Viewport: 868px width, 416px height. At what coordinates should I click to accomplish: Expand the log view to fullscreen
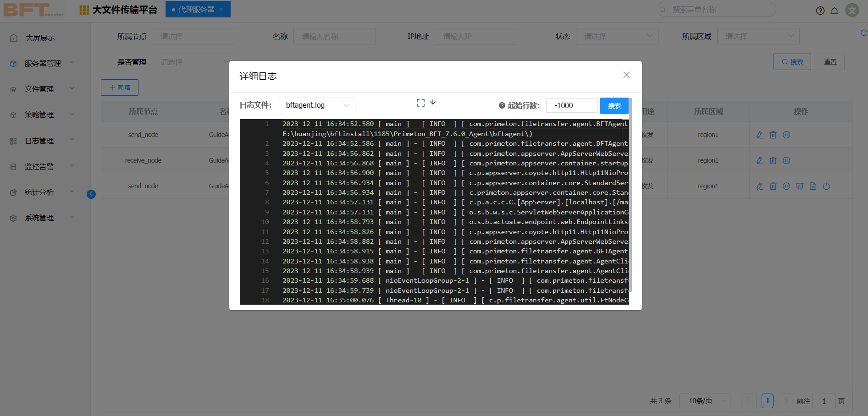pos(420,103)
